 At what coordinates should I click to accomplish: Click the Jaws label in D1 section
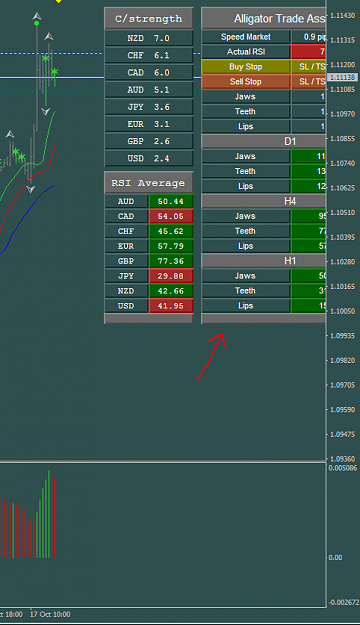[x=246, y=156]
